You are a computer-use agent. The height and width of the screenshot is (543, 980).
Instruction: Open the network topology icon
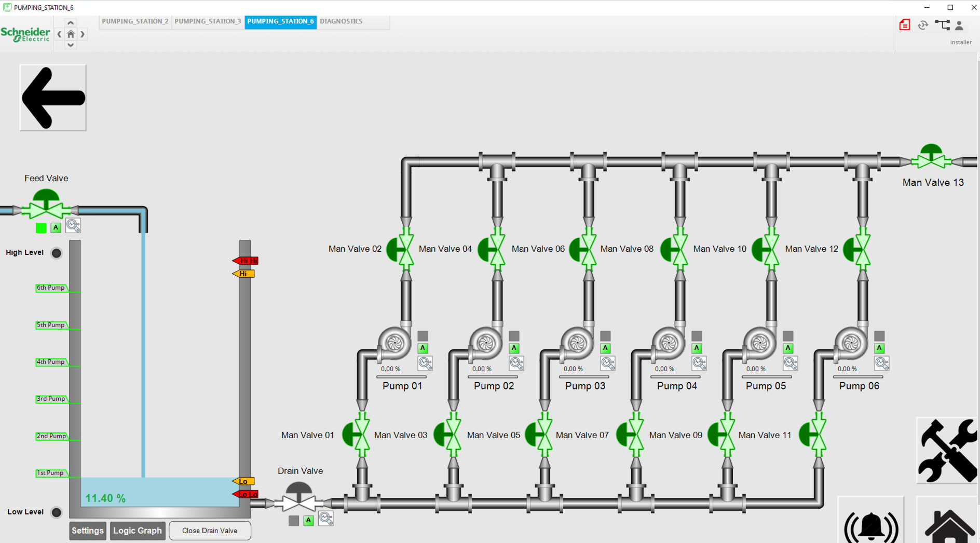942,25
